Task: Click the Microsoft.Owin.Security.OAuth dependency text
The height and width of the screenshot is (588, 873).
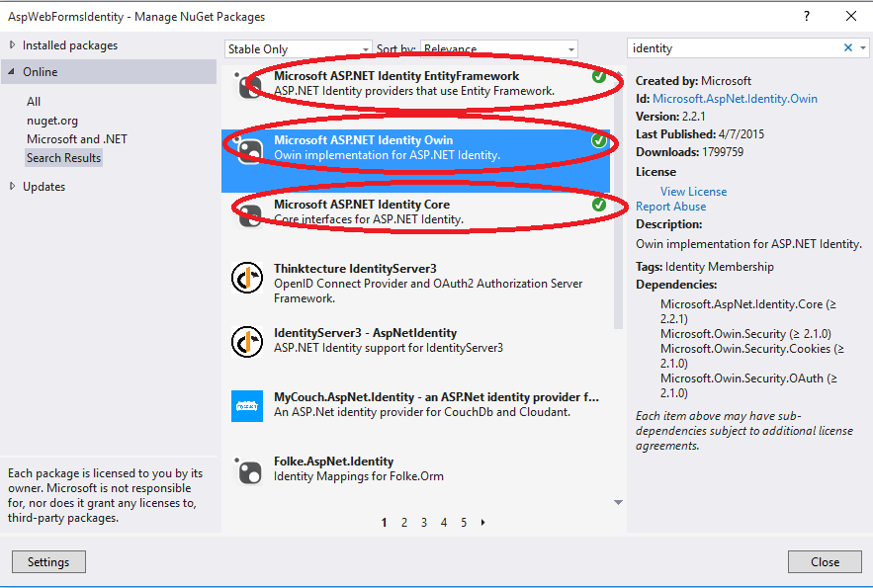Action: pos(748,385)
